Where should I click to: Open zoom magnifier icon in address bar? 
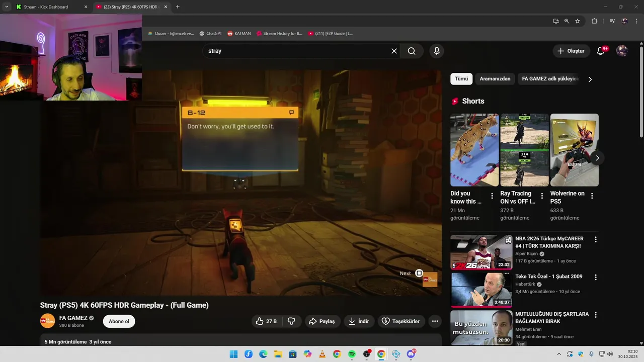(x=567, y=21)
